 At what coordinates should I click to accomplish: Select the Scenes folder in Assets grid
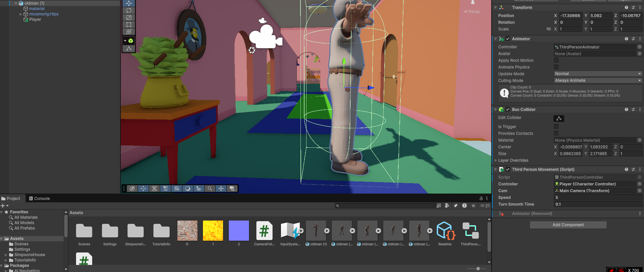[x=84, y=234]
